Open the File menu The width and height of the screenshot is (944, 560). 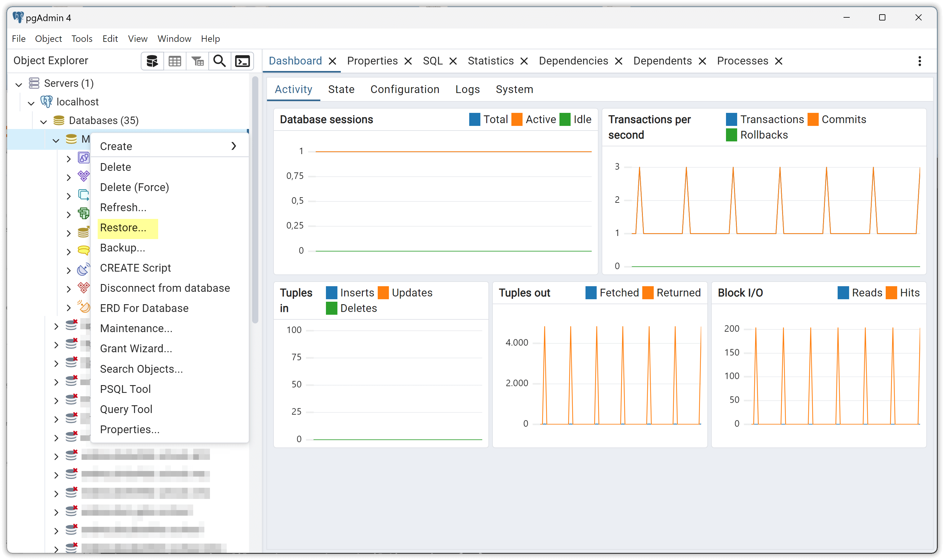(x=19, y=38)
